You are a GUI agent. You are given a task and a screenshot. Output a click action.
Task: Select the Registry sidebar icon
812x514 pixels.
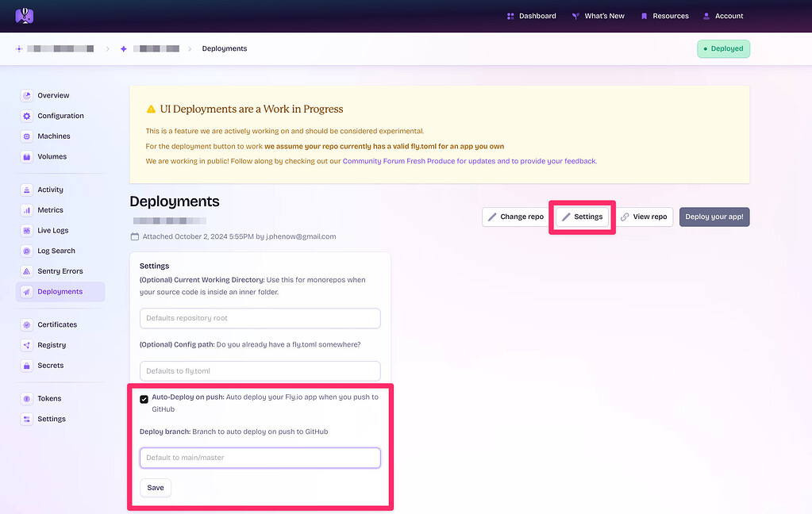(x=26, y=344)
